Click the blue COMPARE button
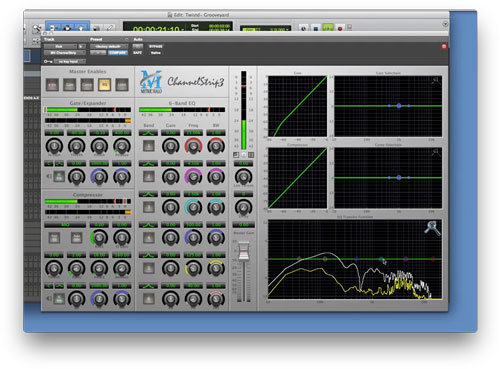The image size is (500, 369). 118,53
